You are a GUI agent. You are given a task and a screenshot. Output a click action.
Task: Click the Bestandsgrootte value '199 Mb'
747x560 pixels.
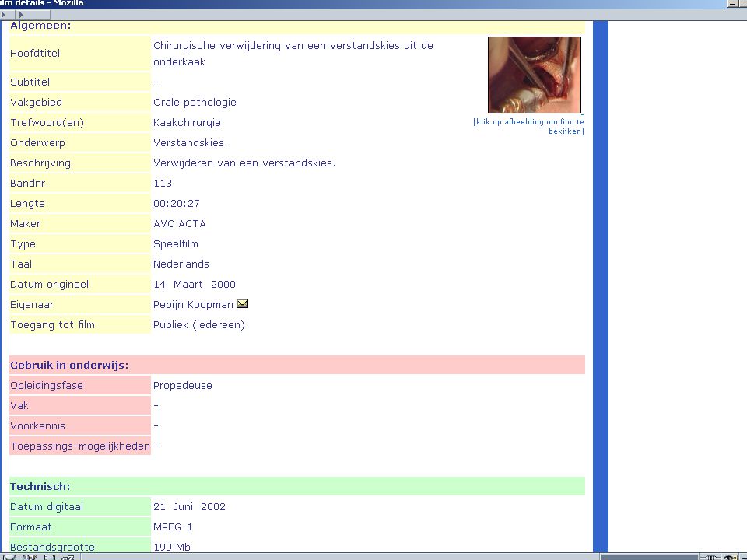point(172,547)
